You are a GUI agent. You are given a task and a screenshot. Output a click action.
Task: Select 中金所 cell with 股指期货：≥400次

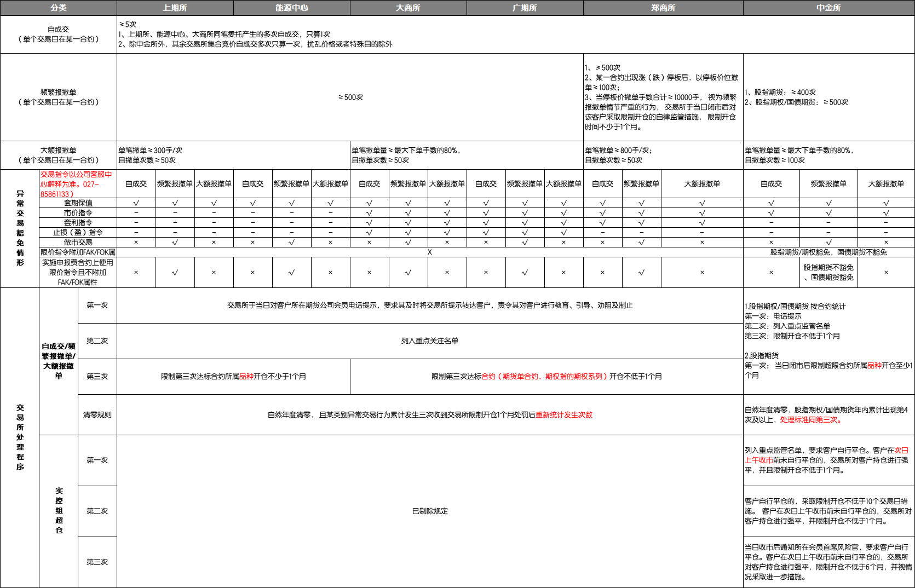828,97
